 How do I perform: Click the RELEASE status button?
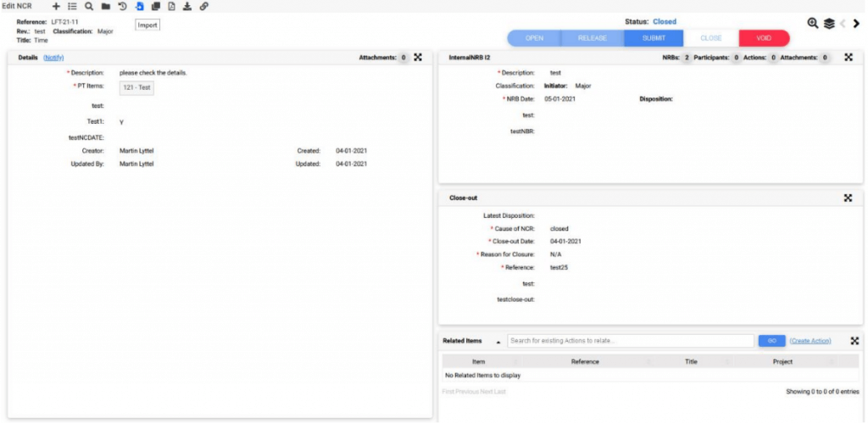[593, 38]
